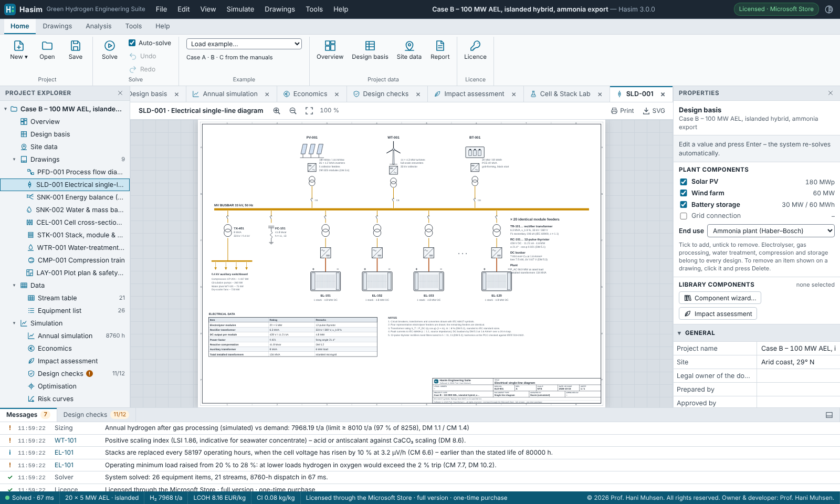Open the Load example dropdown

click(244, 44)
